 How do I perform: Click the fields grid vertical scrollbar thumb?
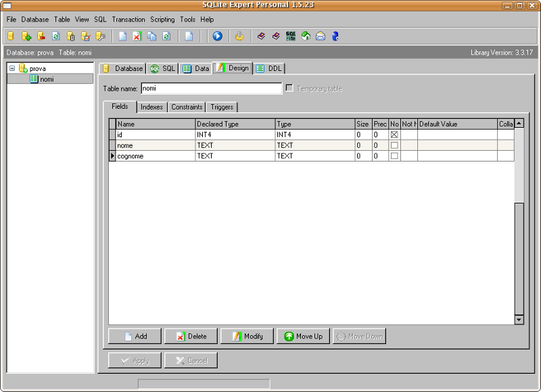pyautogui.click(x=519, y=259)
